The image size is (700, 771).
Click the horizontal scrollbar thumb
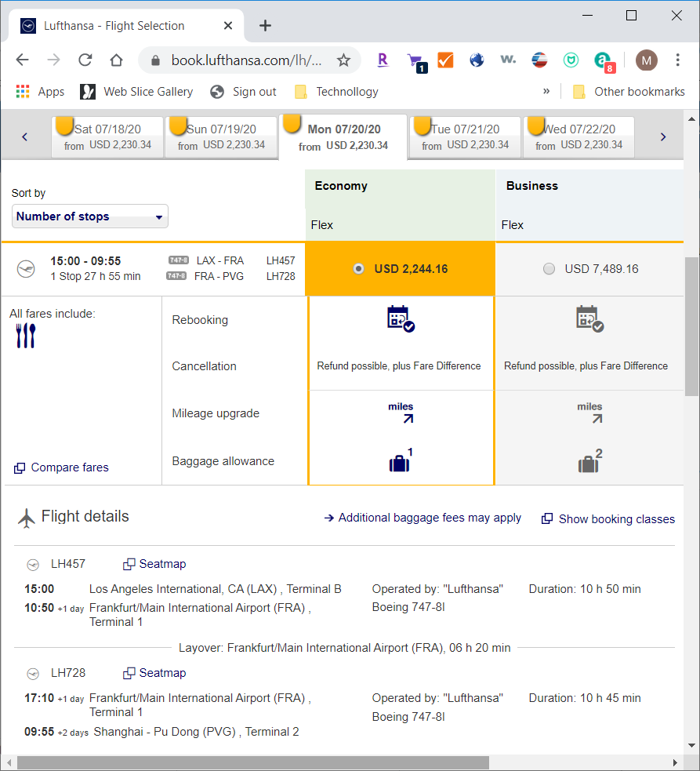253,762
